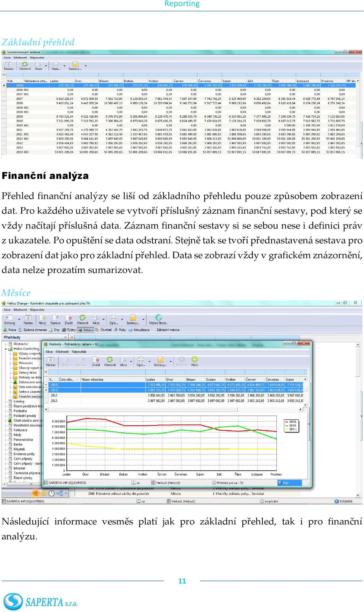Toggle the Dny period view
This screenshot has height=612, width=364.
pyautogui.click(x=54, y=330)
